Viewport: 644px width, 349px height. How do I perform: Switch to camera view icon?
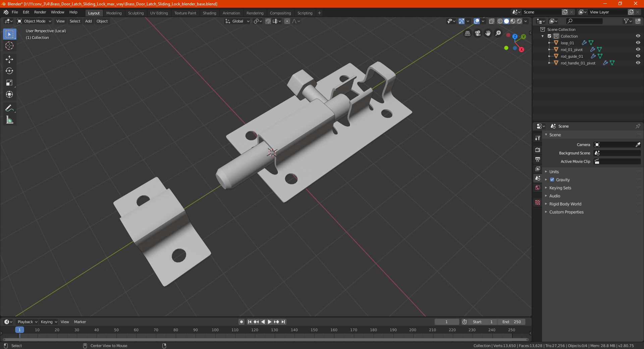(478, 33)
